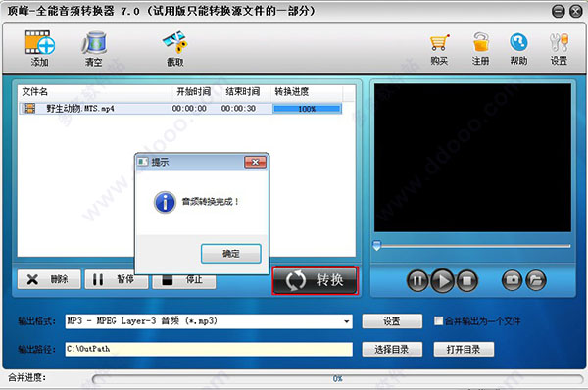Open the 帮助 help icon
Image resolution: width=588 pixels, height=390 pixels.
tap(518, 49)
